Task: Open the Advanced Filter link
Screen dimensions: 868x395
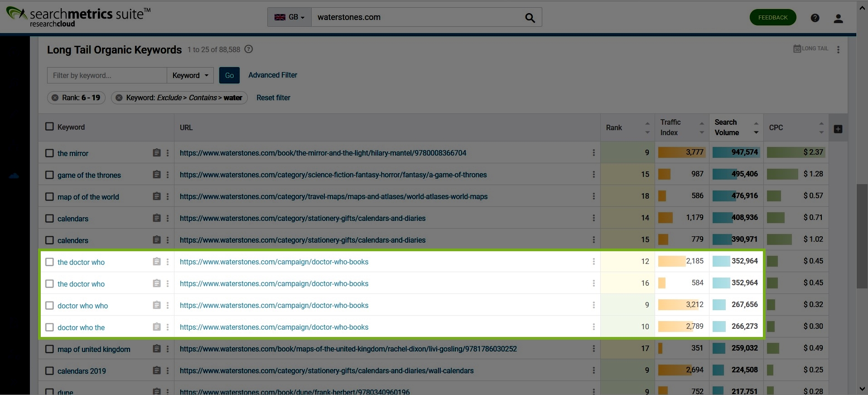Action: coord(273,75)
